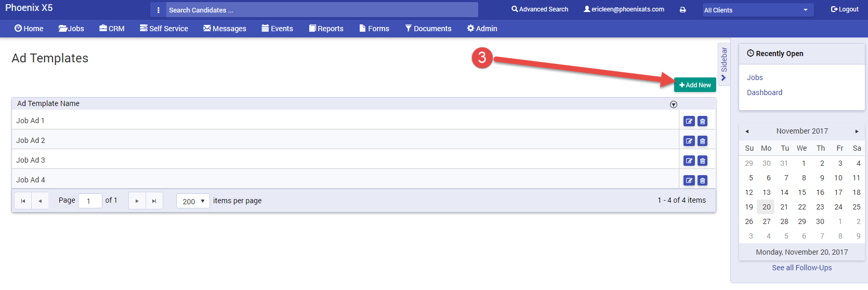Click the Search Candidates input field
Viewport: 868px width, 290px height.
[x=322, y=10]
